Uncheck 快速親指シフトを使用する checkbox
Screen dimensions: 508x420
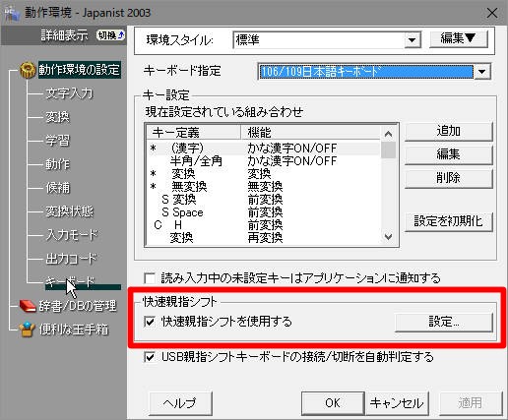150,322
